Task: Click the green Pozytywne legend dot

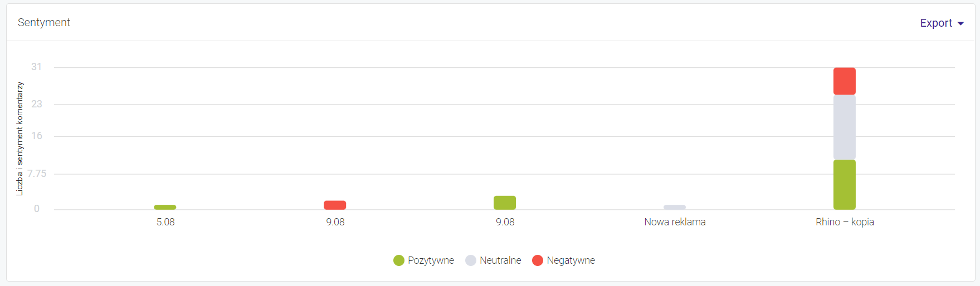Action: point(399,260)
